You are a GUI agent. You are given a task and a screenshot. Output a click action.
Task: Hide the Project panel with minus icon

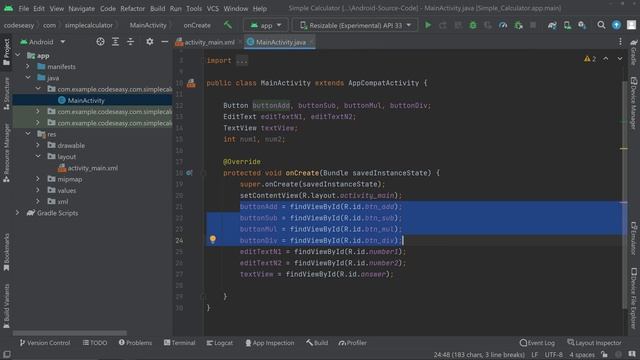click(164, 42)
